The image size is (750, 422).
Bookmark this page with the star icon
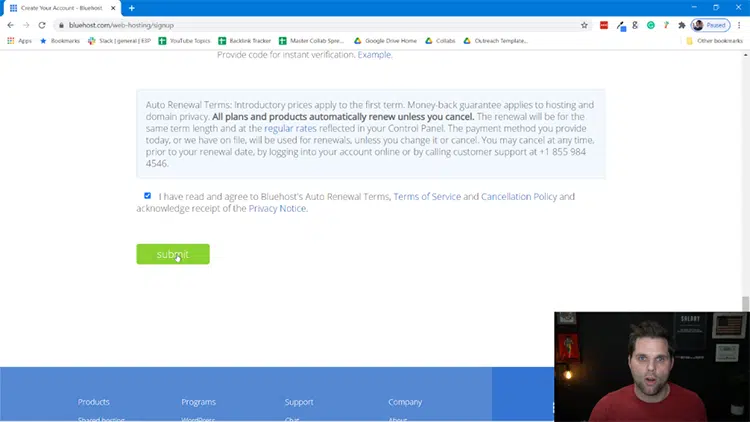[x=583, y=25]
